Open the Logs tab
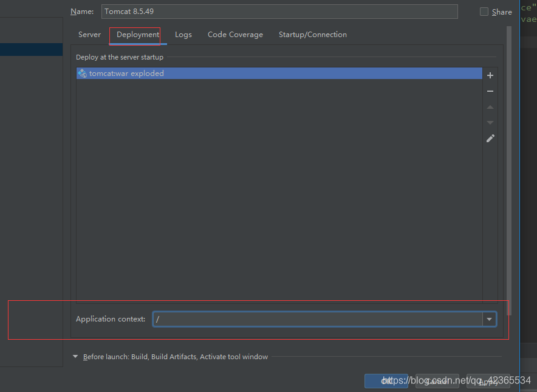 (x=183, y=35)
